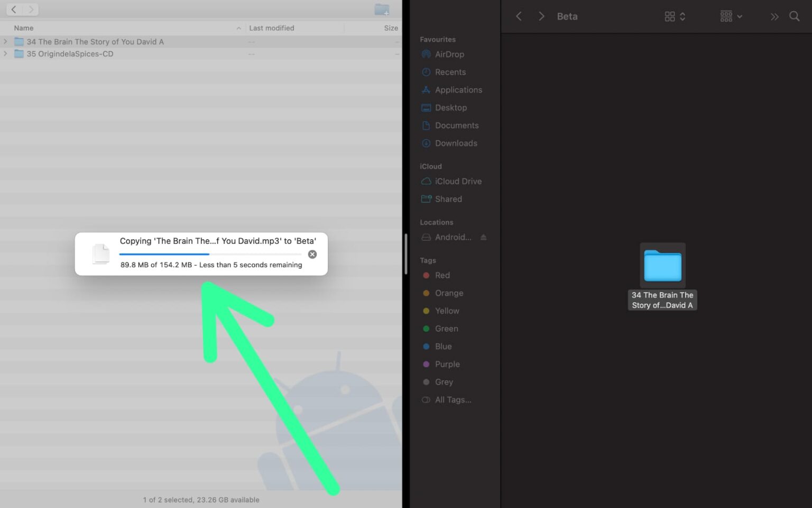The image size is (812, 508).
Task: Create a new folder with the folder icon
Action: pyautogui.click(x=382, y=9)
